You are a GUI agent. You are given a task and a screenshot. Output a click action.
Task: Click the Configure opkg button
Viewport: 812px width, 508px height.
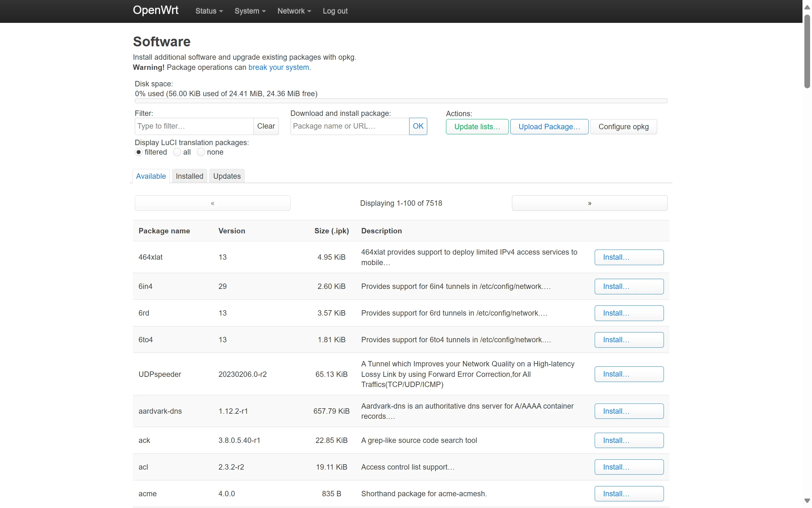[623, 127]
